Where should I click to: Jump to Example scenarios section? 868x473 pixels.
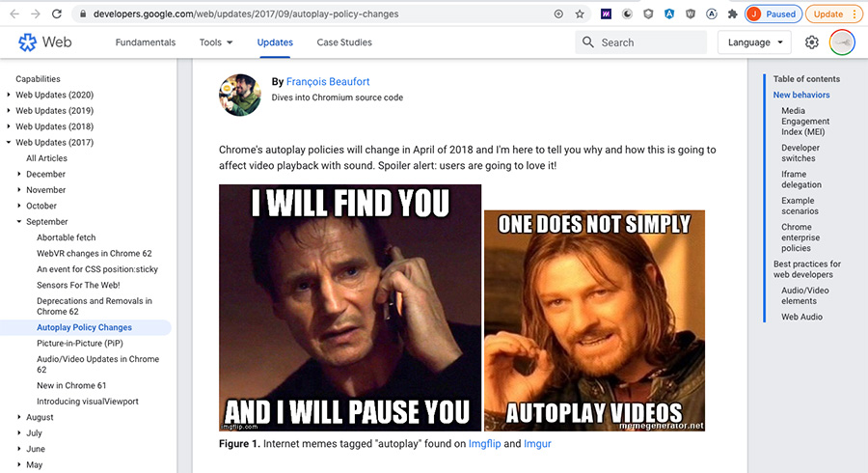[x=800, y=206]
